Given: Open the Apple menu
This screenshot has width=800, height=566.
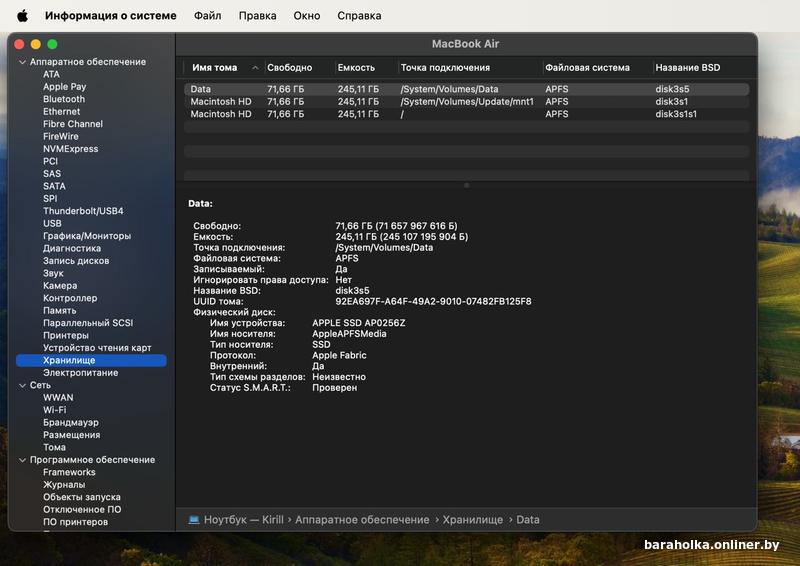Looking at the screenshot, I should pyautogui.click(x=22, y=16).
